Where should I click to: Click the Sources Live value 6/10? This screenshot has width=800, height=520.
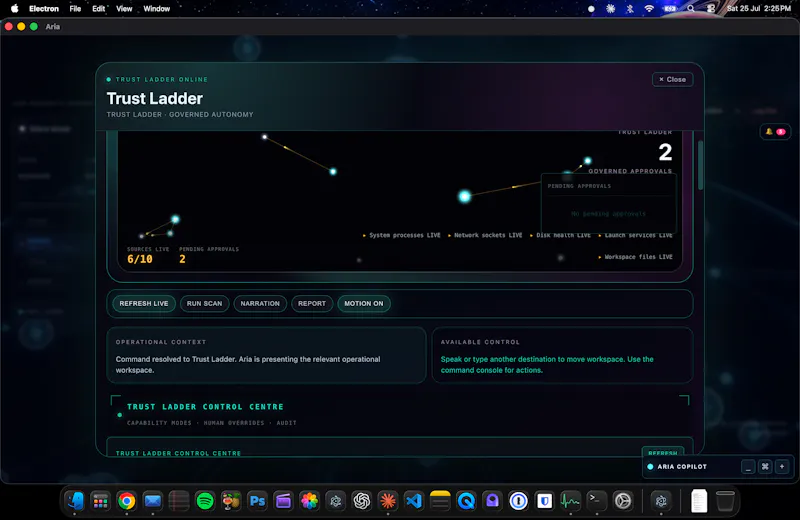(140, 259)
